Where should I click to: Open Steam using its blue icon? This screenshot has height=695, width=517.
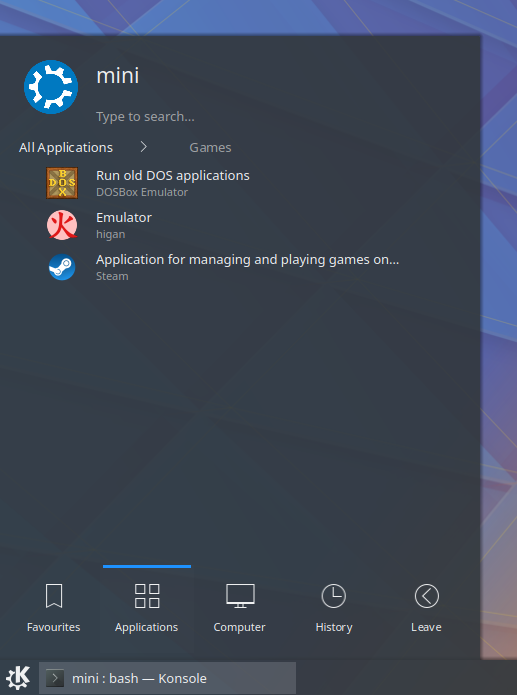coord(62,267)
